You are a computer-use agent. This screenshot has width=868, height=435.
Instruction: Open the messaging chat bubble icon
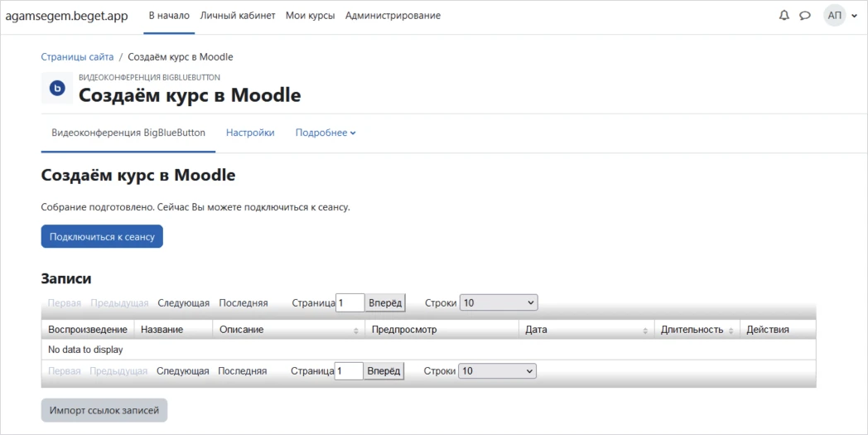click(x=804, y=16)
